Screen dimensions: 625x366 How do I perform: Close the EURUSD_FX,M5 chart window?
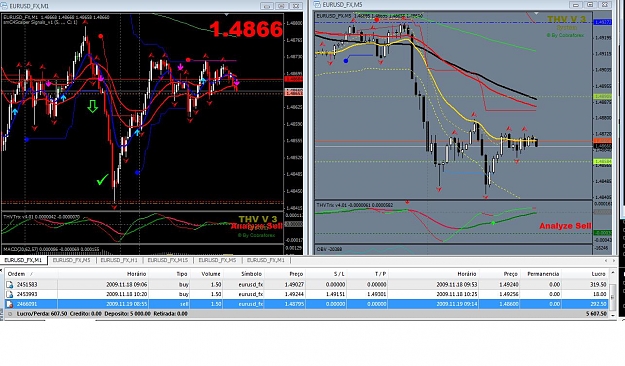point(605,5)
